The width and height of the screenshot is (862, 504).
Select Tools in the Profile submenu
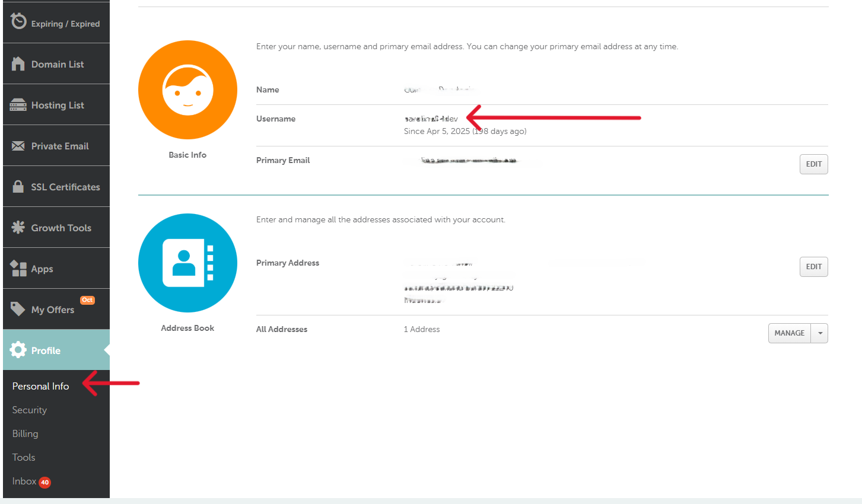point(23,457)
